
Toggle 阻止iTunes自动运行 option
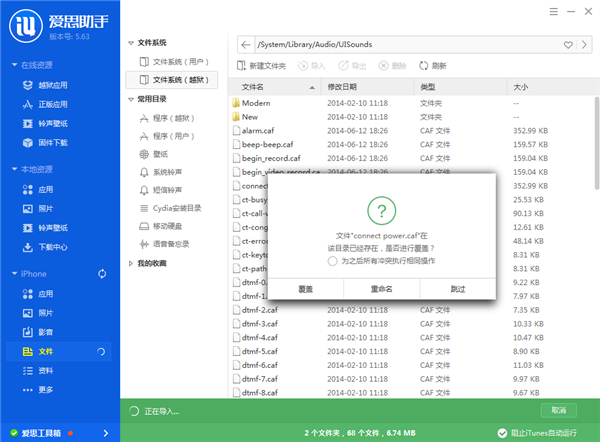click(x=537, y=433)
